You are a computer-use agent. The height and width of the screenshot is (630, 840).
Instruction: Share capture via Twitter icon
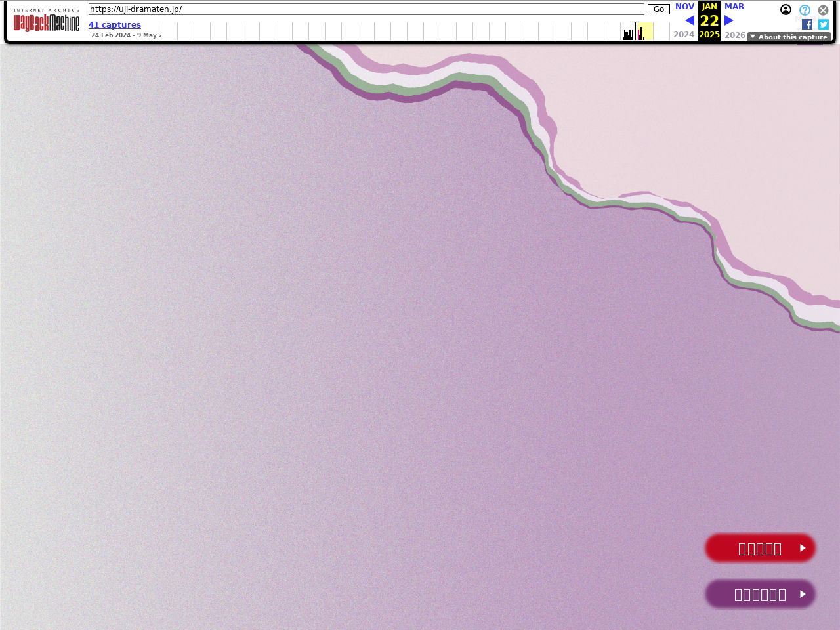click(824, 24)
